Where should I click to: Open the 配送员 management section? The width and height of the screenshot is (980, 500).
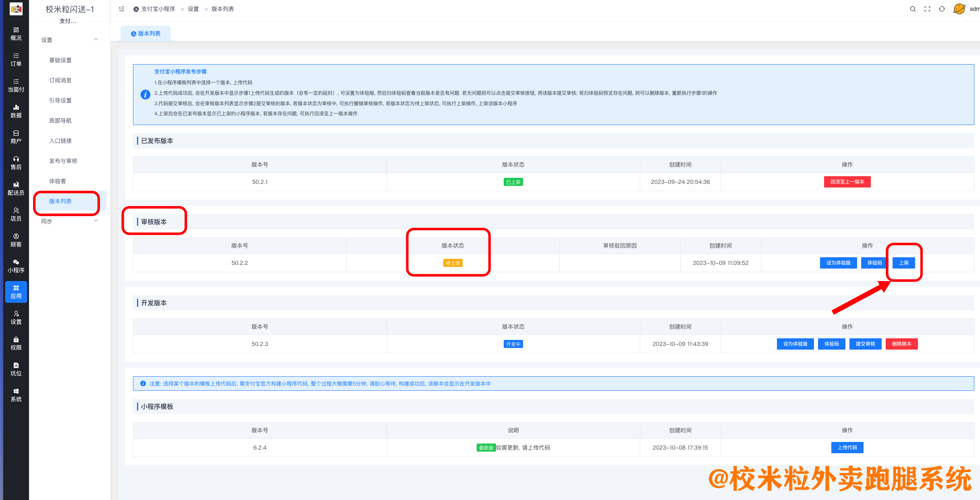click(16, 188)
